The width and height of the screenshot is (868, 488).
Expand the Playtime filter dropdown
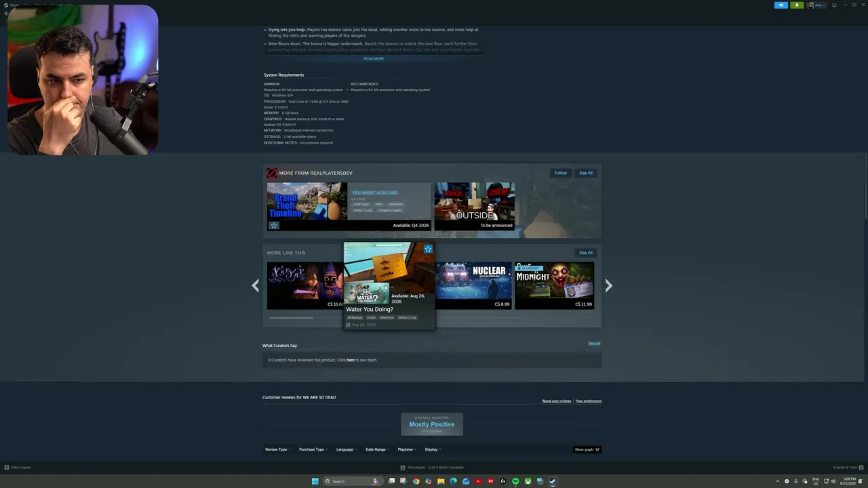point(406,449)
